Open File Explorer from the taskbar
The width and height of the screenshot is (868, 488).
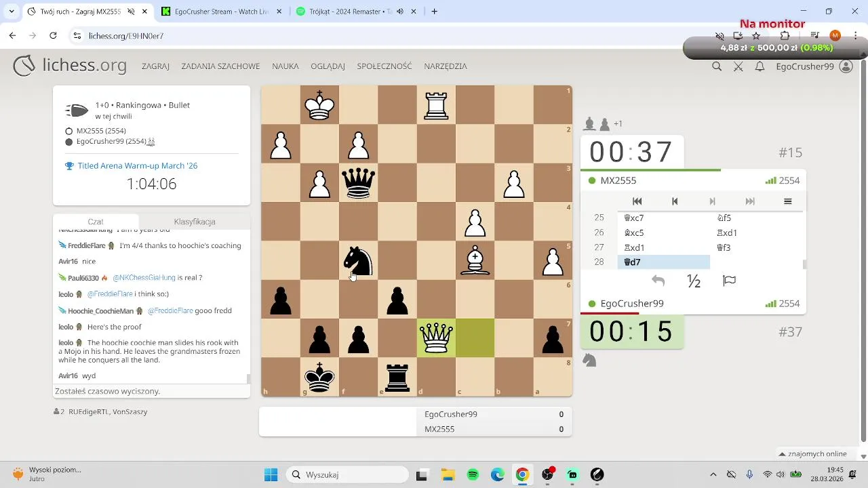[x=448, y=474]
